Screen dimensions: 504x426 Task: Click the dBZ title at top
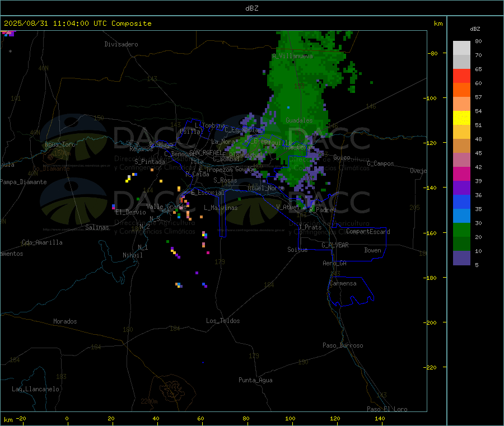[251, 8]
